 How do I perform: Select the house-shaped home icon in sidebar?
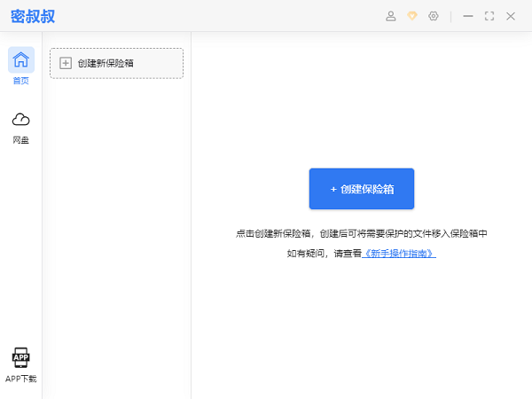pos(21,59)
